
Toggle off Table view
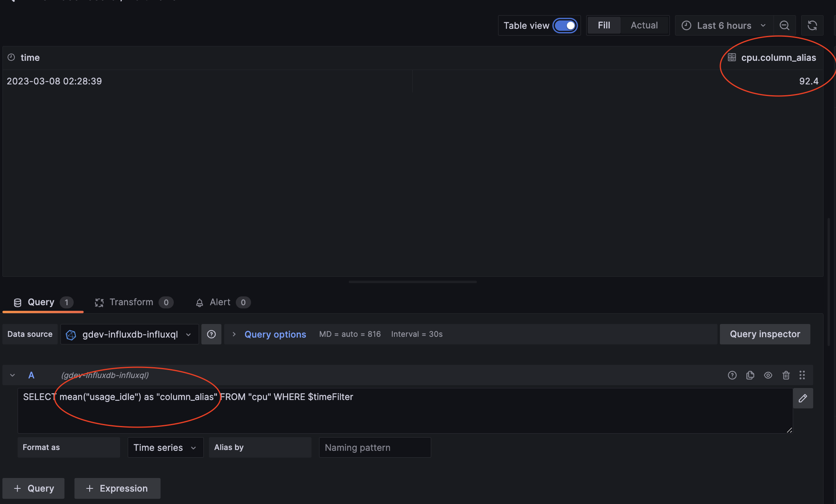coord(565,25)
